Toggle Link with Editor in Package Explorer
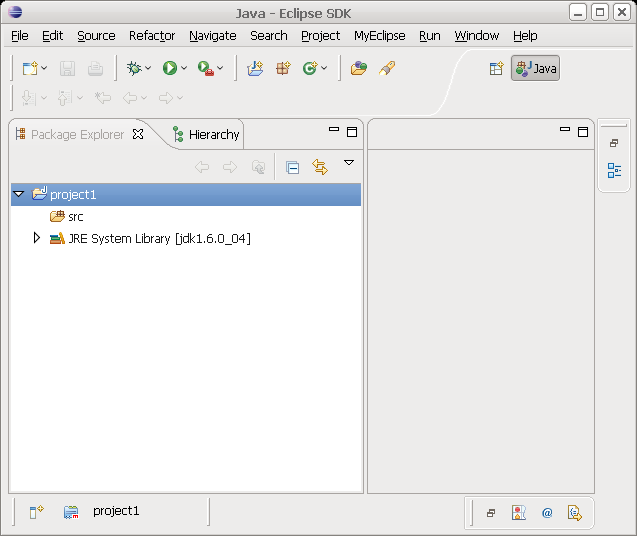Viewport: 637px width, 536px height. [x=320, y=167]
